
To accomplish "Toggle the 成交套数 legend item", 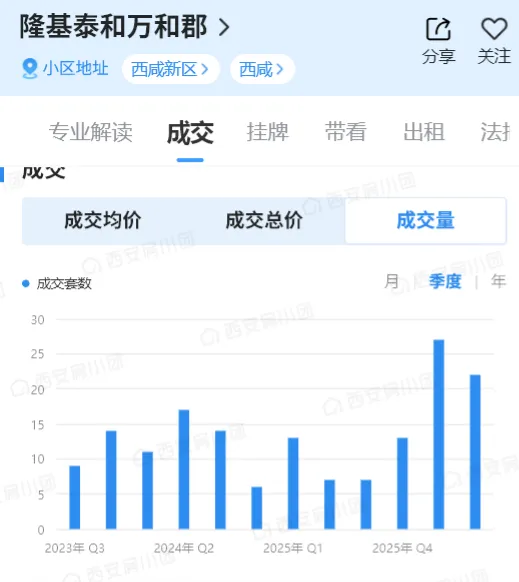I will click(x=57, y=284).
